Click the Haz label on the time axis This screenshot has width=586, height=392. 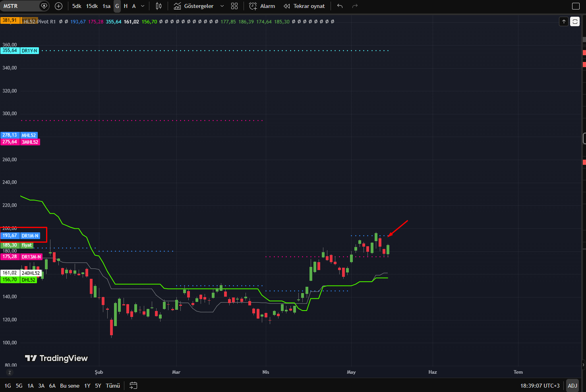[433, 372]
